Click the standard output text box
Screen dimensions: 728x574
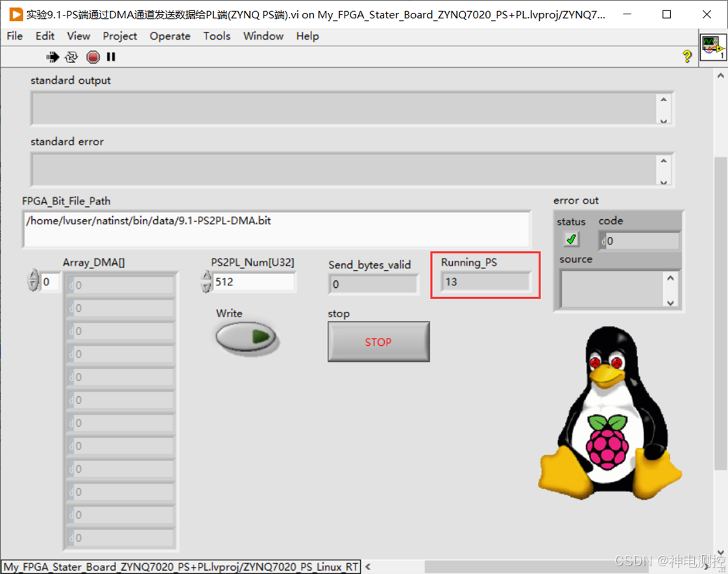pyautogui.click(x=344, y=108)
